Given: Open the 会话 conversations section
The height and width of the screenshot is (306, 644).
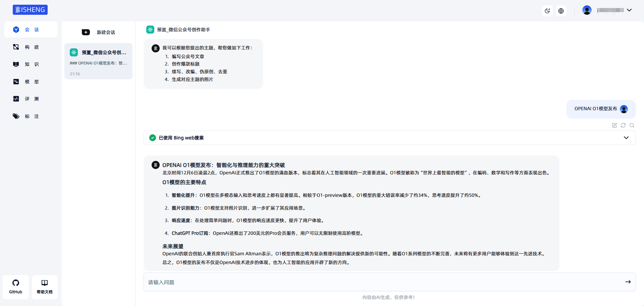Looking at the screenshot, I should 31,30.
